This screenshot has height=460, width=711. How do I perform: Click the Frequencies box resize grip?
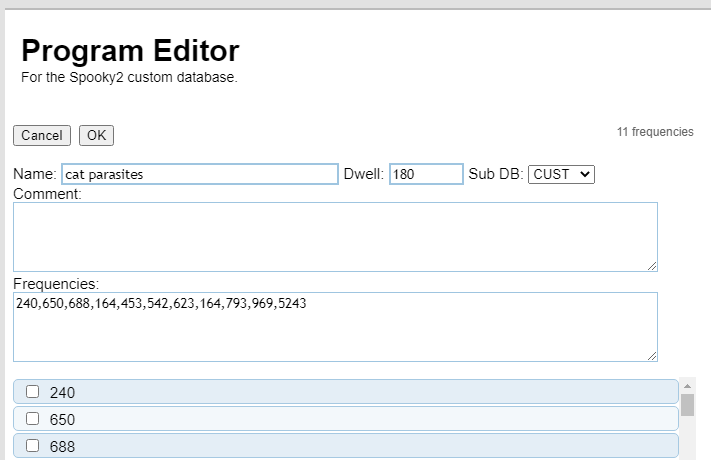coord(652,356)
